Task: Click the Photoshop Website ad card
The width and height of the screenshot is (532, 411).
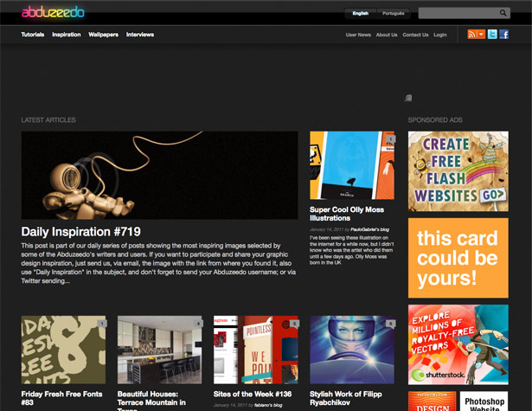Action: click(x=484, y=401)
